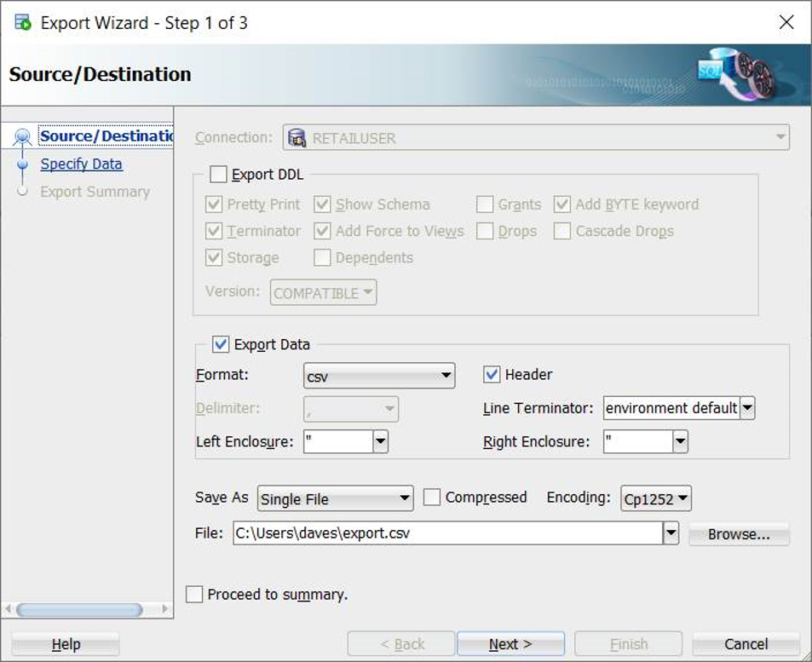Enable the Compressed checkbox
The image size is (812, 662).
[432, 498]
